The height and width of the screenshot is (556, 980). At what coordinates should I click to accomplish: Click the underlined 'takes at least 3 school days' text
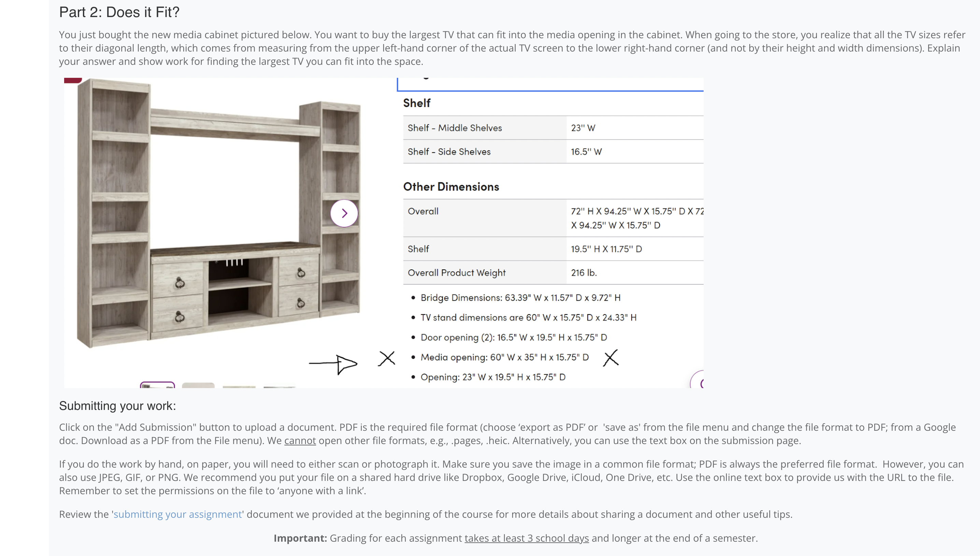[526, 538]
